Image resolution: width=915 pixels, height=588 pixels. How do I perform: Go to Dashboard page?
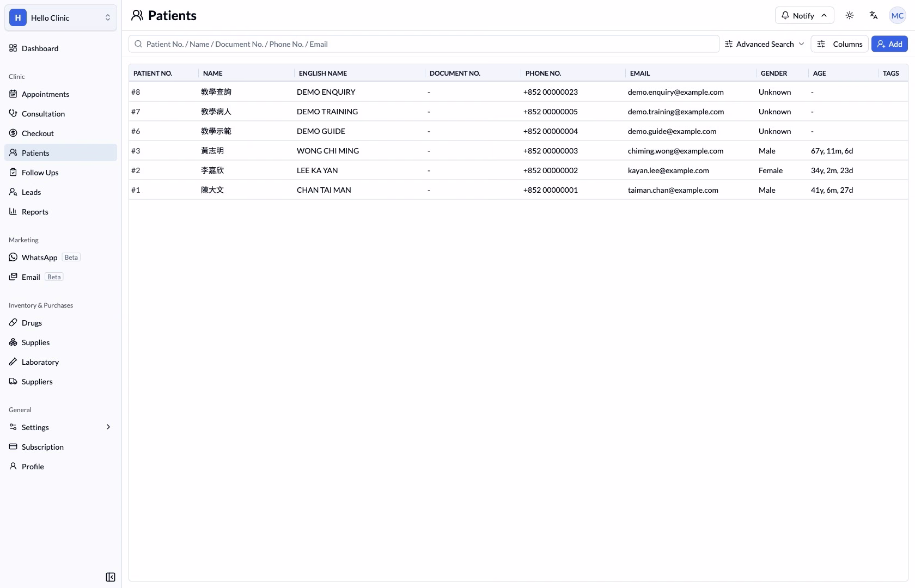[61, 48]
